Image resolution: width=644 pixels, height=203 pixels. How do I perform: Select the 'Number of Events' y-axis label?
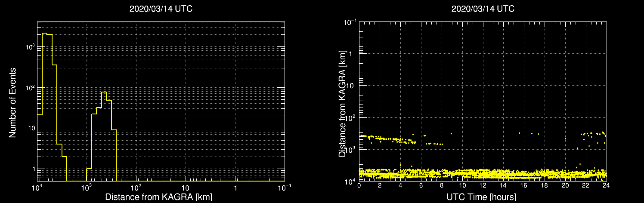pos(12,102)
